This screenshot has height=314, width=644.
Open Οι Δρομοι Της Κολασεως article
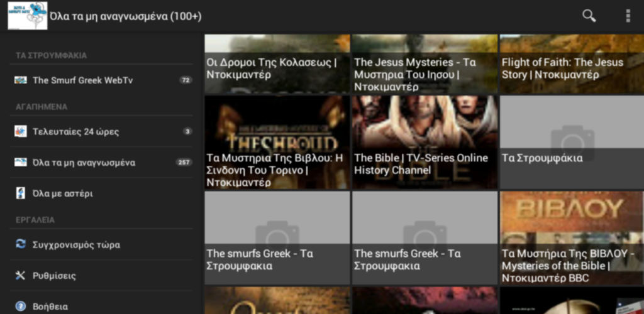click(277, 64)
